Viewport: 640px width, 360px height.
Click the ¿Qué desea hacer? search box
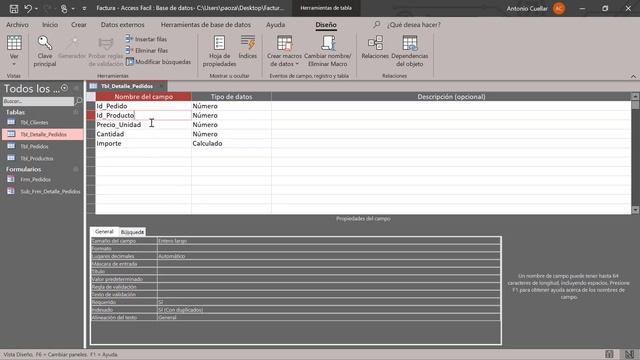click(413, 25)
